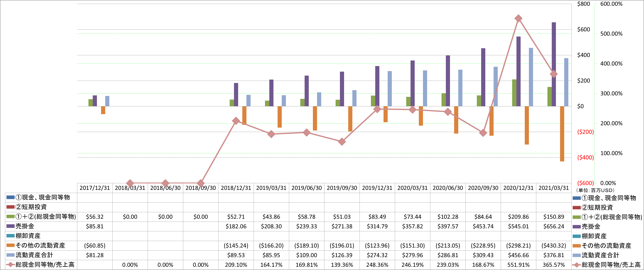Select the 2019/09/30 column header
The height and width of the screenshot is (270, 644).
point(342,188)
